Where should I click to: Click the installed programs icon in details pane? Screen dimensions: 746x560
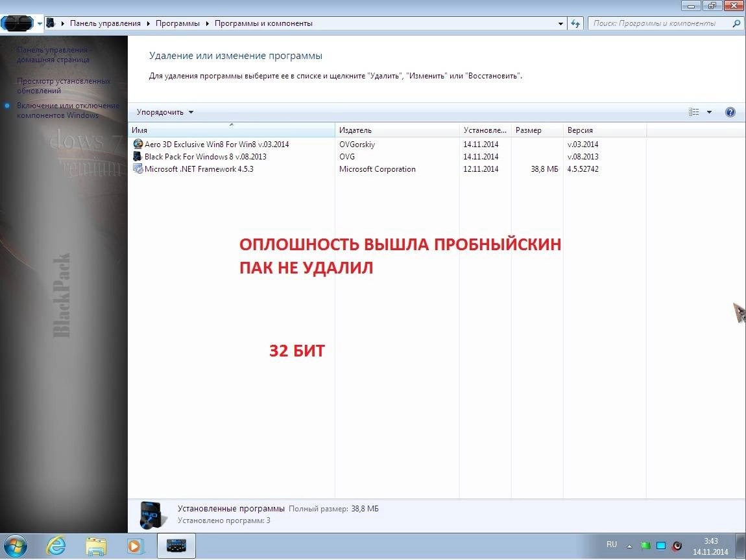point(153,515)
